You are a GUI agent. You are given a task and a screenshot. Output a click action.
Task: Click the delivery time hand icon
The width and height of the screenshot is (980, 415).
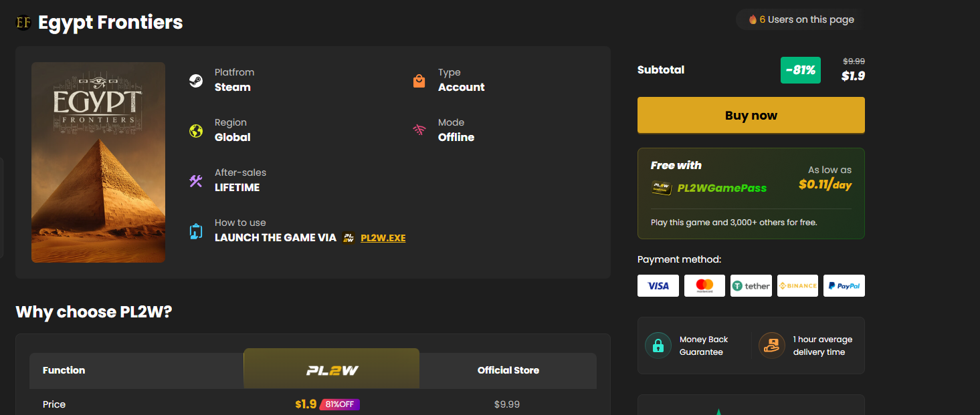(x=772, y=346)
